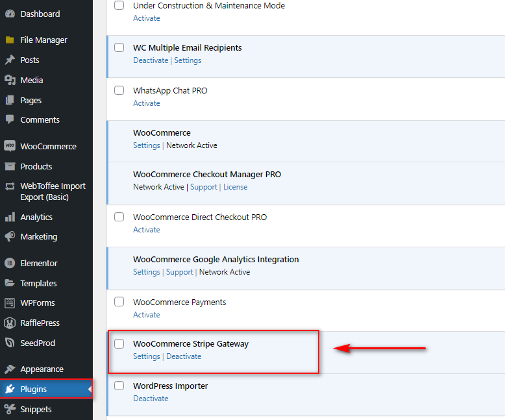Click the RafflePress rabbit icon
This screenshot has height=420, width=505.
point(10,323)
